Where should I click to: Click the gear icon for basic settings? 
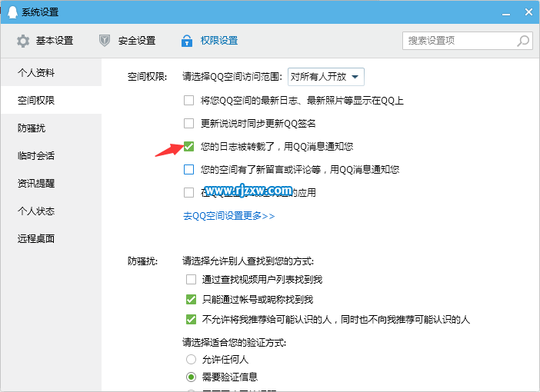[23, 41]
